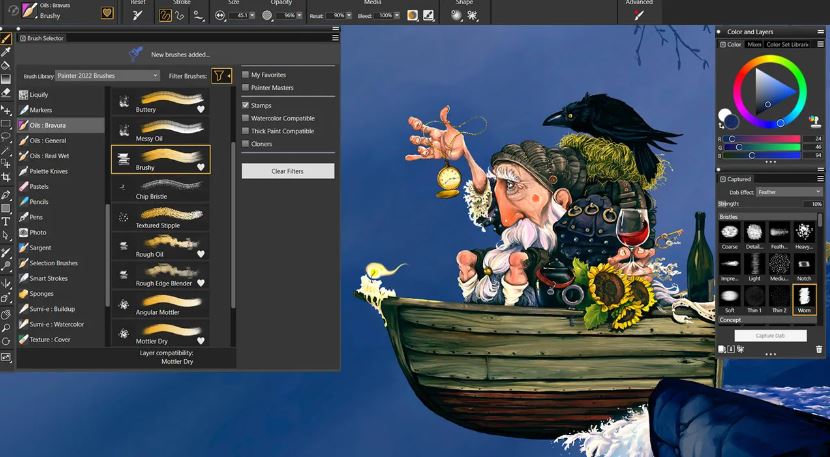Choose the Straight Line stroke icon
This screenshot has width=830, height=457.
[179, 15]
